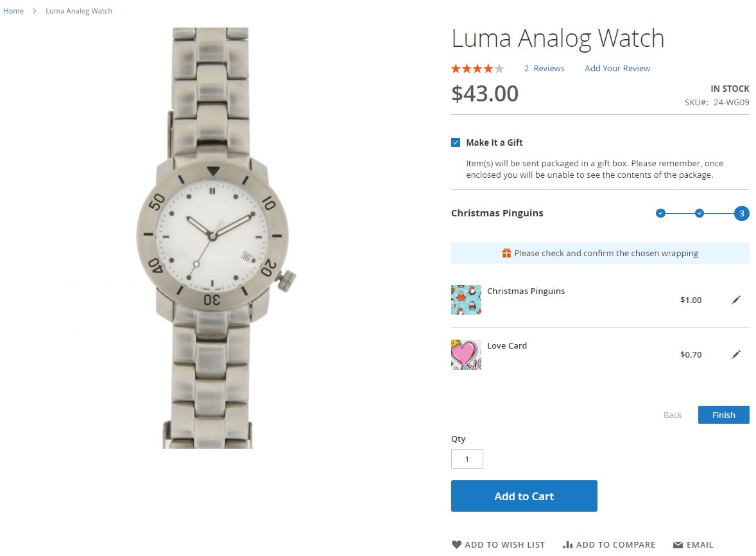Uncheck the Make It a Gift checkbox
The width and height of the screenshot is (756, 556).
[456, 143]
